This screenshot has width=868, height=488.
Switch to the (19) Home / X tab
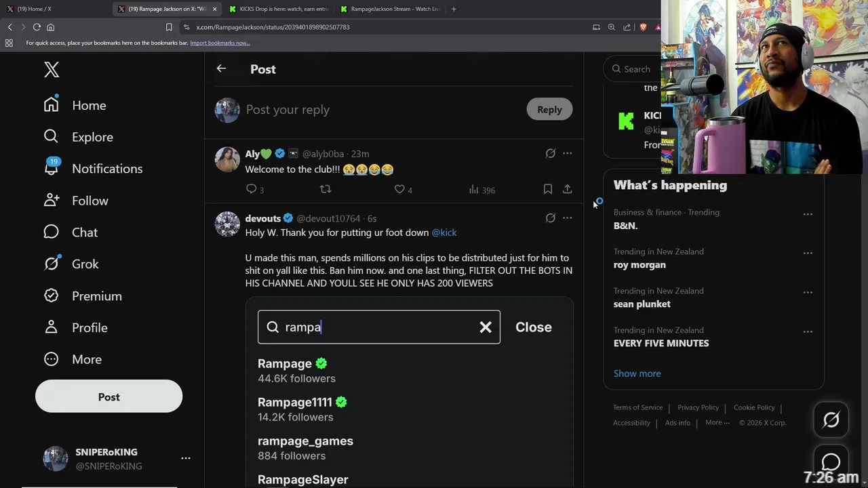(x=54, y=9)
